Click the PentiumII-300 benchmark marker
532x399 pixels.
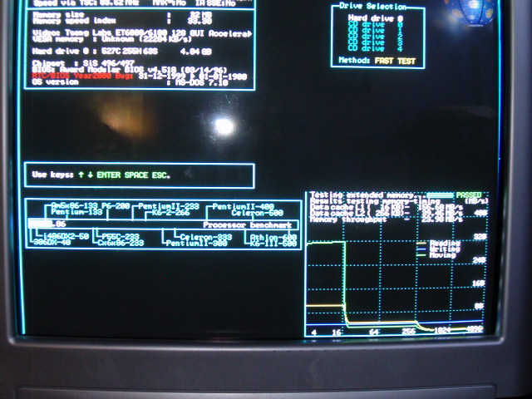196,244
